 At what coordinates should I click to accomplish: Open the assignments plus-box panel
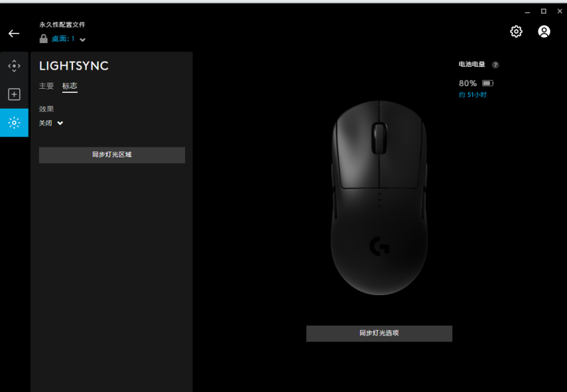pyautogui.click(x=14, y=94)
